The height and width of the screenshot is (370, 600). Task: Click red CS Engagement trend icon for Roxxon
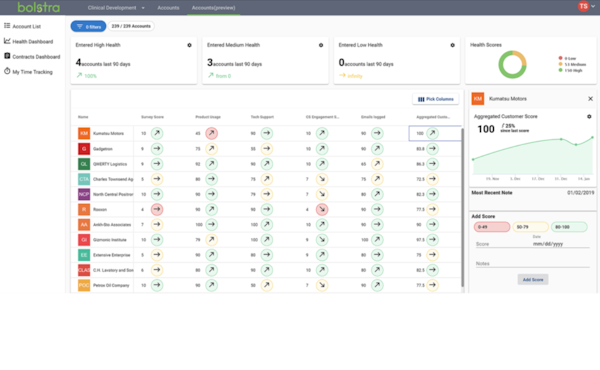[x=322, y=209]
